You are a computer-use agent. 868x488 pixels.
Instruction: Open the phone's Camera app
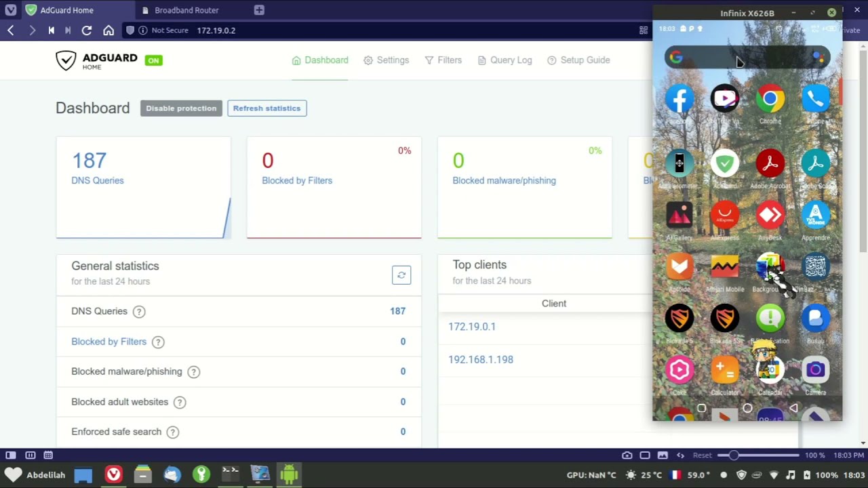tap(815, 370)
